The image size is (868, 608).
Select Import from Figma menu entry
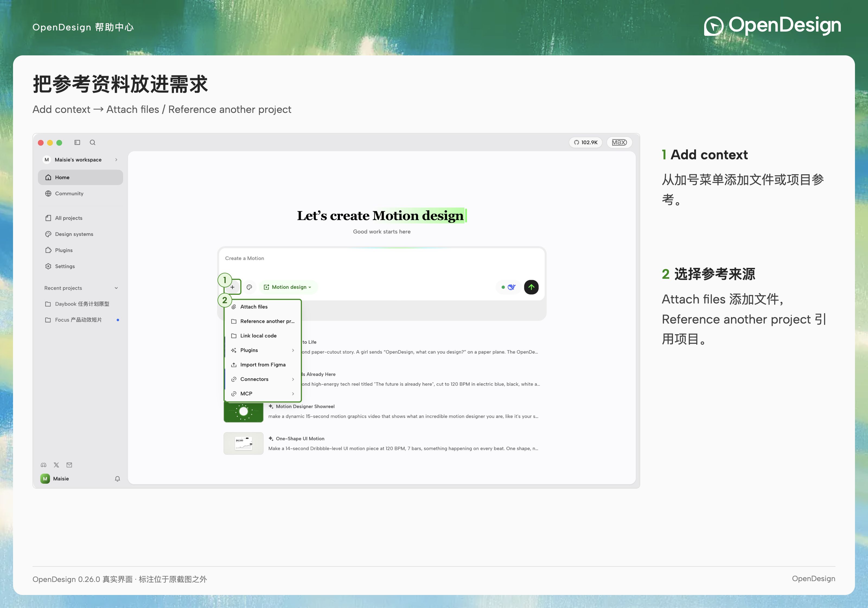click(263, 365)
